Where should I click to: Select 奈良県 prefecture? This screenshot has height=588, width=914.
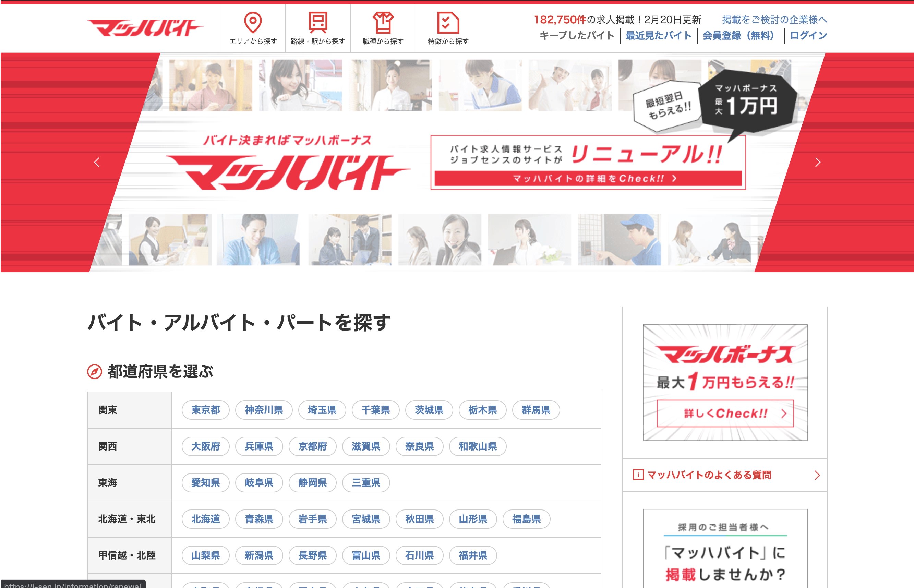click(419, 446)
